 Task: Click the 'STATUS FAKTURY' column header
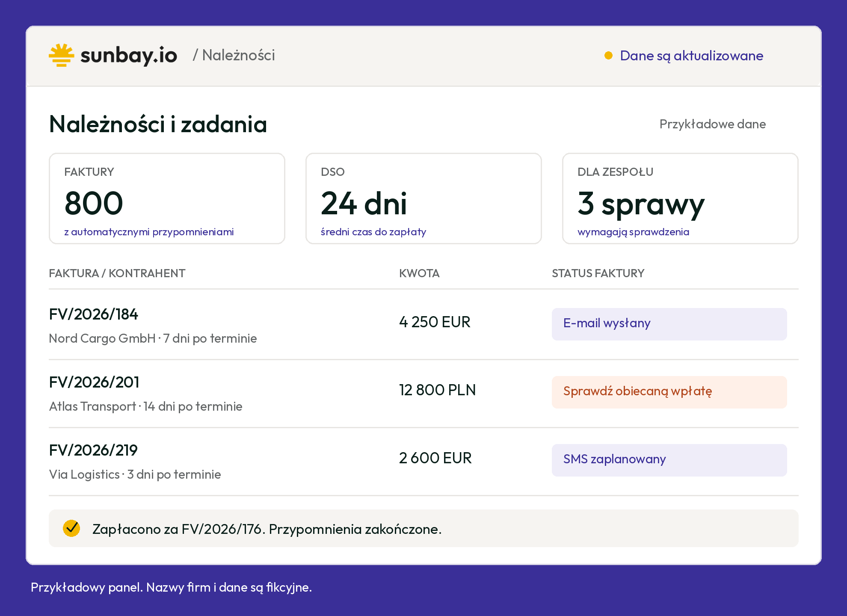pos(598,273)
